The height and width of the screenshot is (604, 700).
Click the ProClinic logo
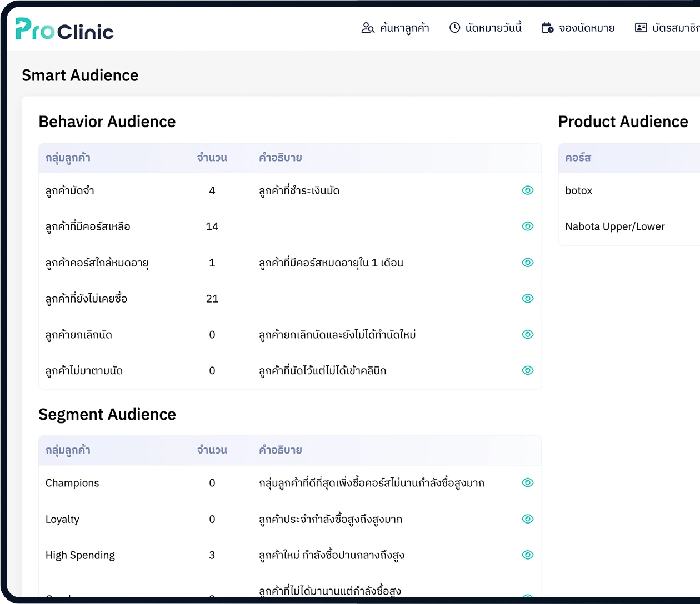(x=64, y=29)
